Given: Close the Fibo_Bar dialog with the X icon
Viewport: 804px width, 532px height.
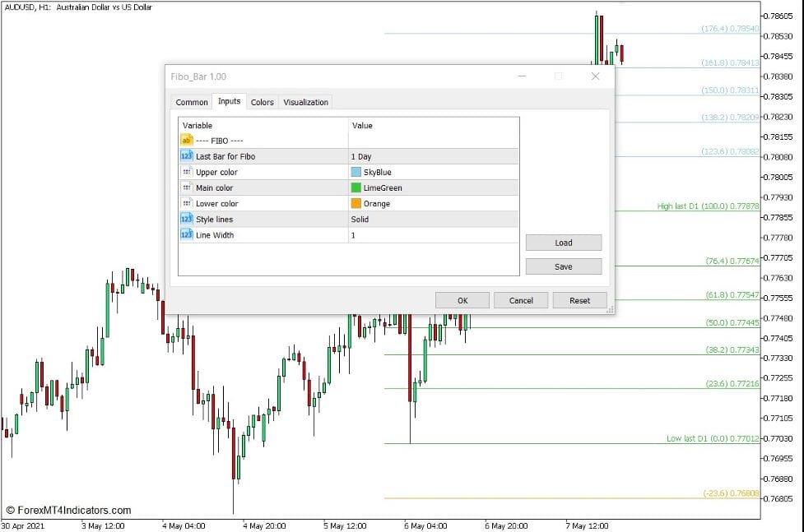Looking at the screenshot, I should coord(596,76).
